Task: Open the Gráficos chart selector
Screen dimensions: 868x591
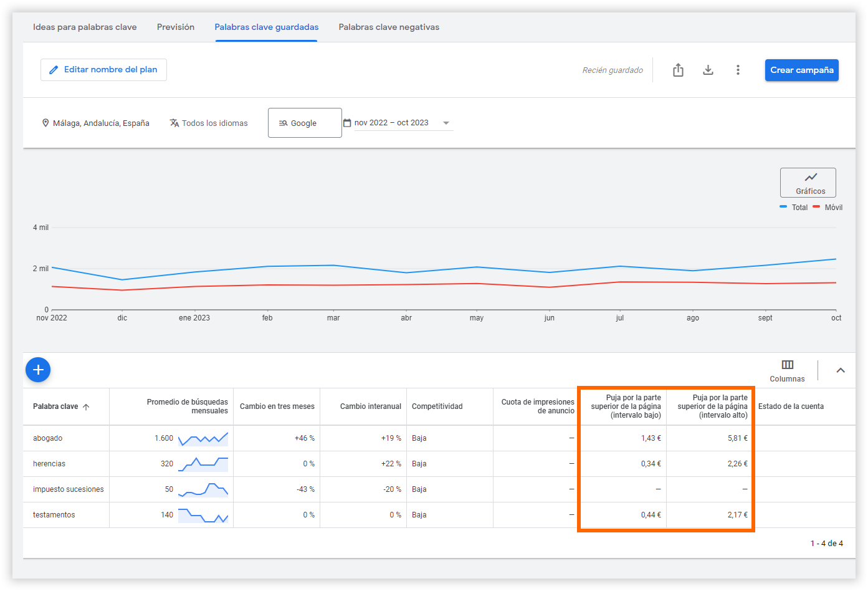Action: tap(808, 183)
